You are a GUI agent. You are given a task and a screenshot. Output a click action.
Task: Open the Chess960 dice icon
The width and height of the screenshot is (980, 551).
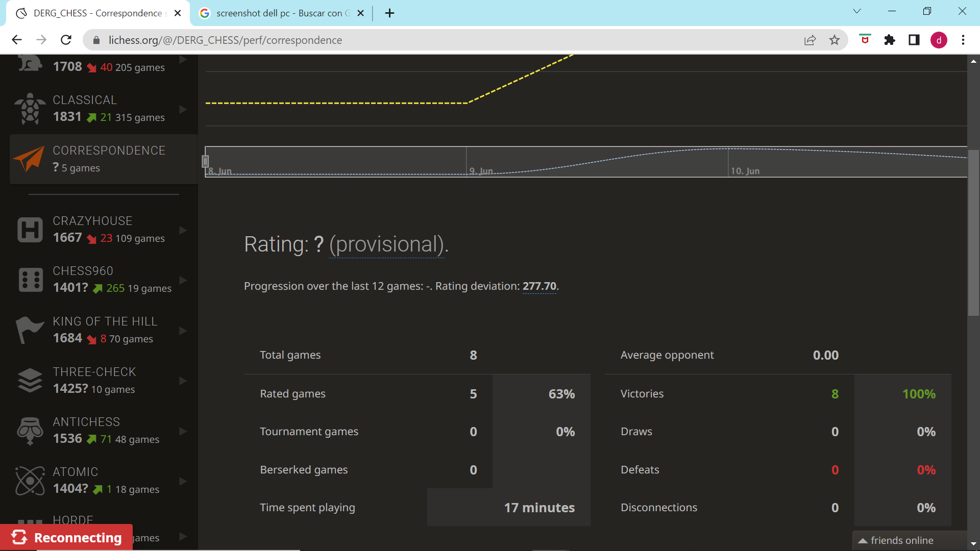(31, 280)
